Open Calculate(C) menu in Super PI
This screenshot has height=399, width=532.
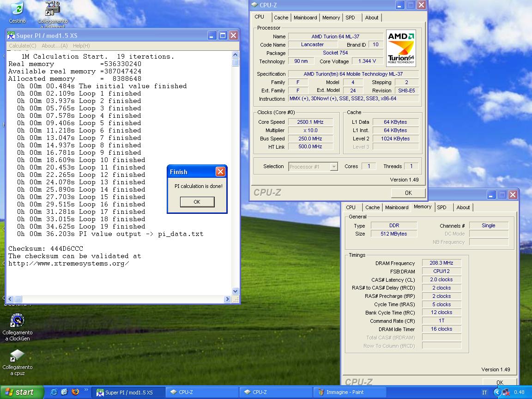point(22,46)
